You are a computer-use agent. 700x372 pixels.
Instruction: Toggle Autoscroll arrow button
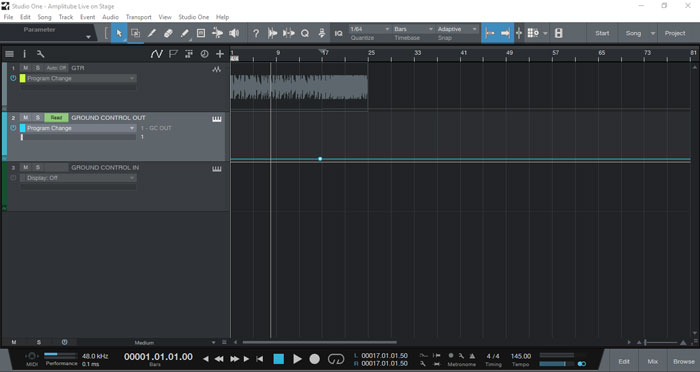pos(505,33)
